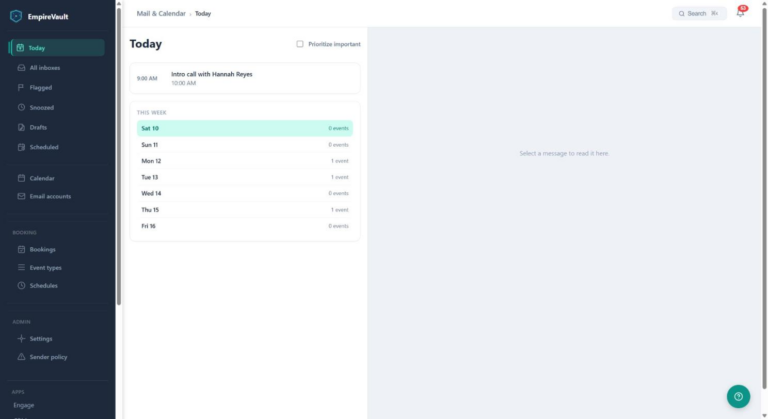This screenshot has height=419, width=768.
Task: Select the Wed 14 row
Action: 245,193
